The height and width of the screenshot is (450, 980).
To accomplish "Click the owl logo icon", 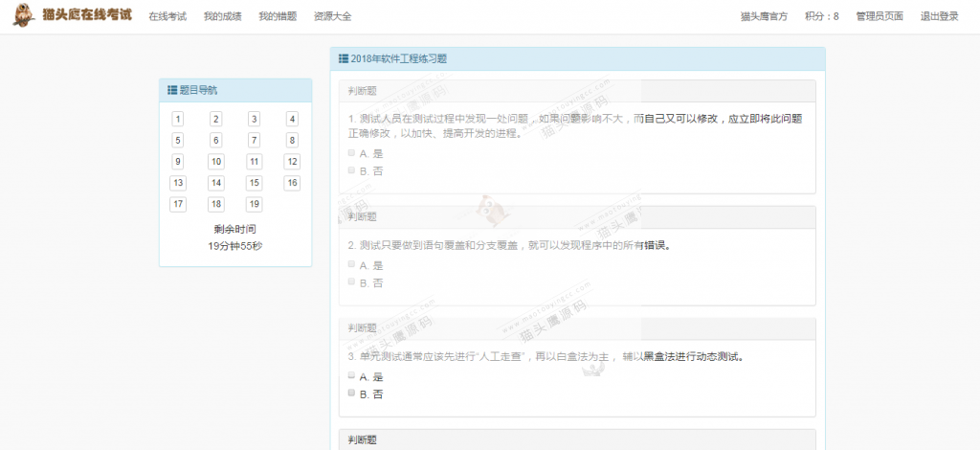I will 24,15.
